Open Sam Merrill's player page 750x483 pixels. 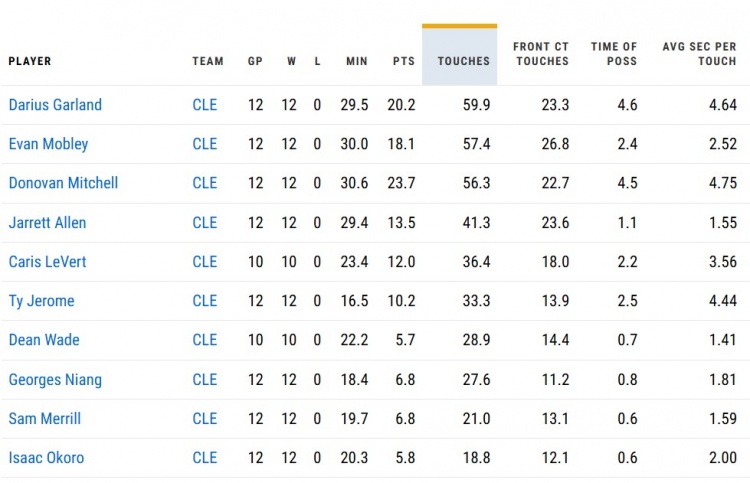(44, 419)
